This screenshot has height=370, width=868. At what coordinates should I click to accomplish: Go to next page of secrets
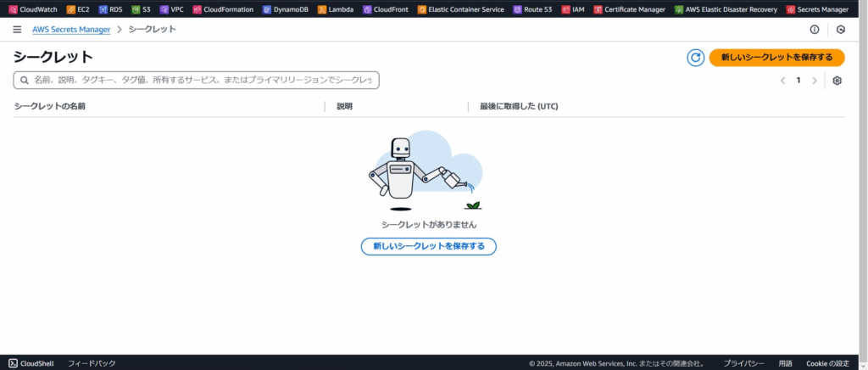[815, 81]
